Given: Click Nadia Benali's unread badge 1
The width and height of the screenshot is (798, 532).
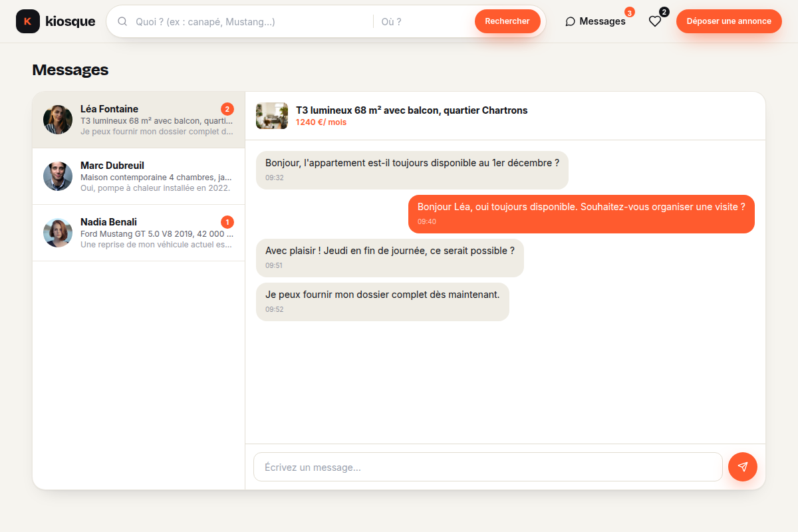Looking at the screenshot, I should 227,222.
